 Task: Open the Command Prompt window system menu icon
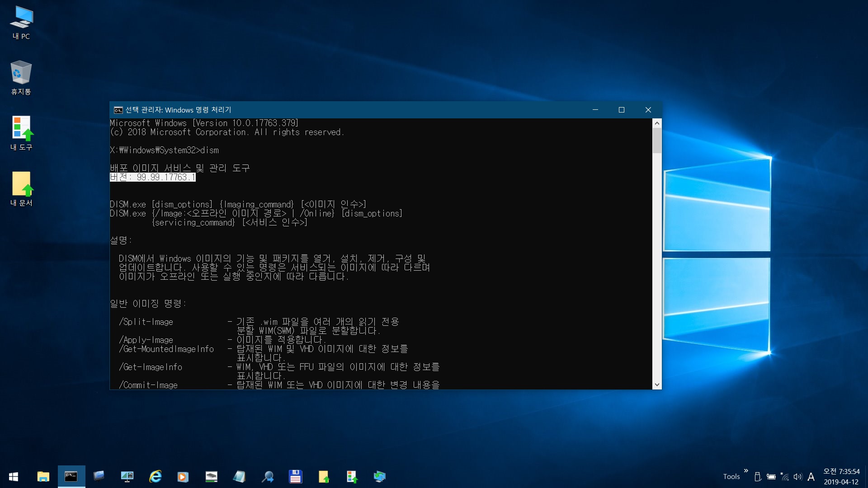pyautogui.click(x=118, y=110)
